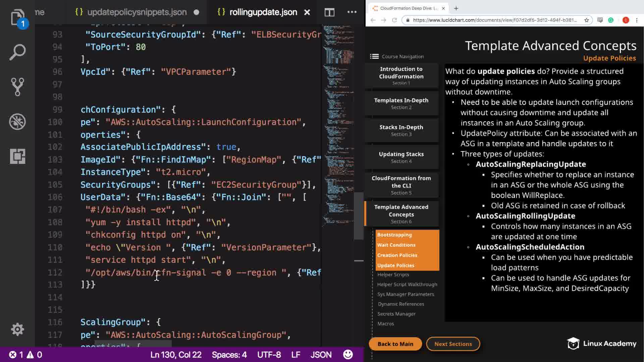Open the Explorer files icon

point(17,17)
